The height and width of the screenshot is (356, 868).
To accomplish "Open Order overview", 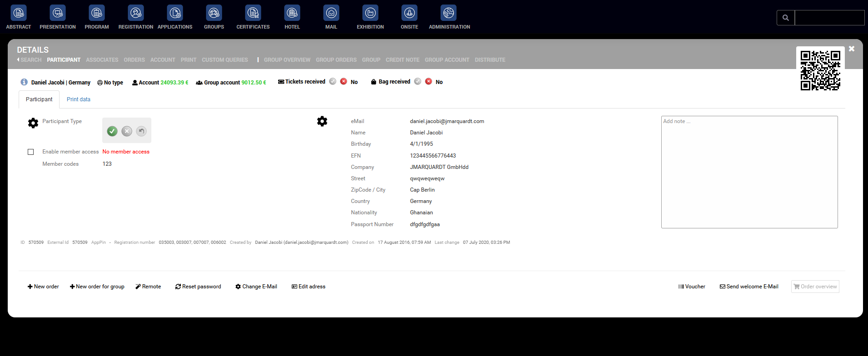I will click(815, 287).
